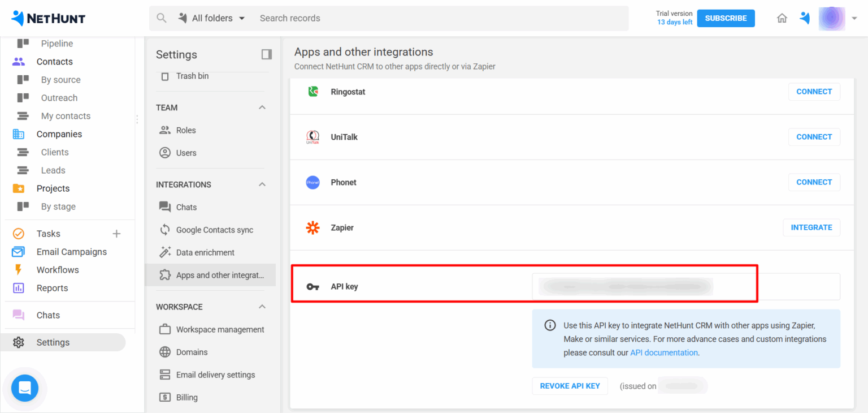Click the home icon in top bar
Screen dimensions: 868x413
(x=782, y=18)
